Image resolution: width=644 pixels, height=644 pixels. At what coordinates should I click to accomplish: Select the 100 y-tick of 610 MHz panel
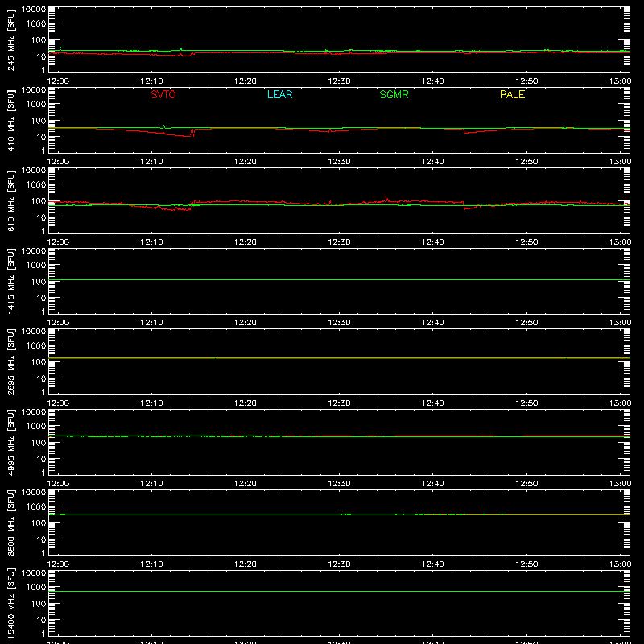(x=39, y=201)
